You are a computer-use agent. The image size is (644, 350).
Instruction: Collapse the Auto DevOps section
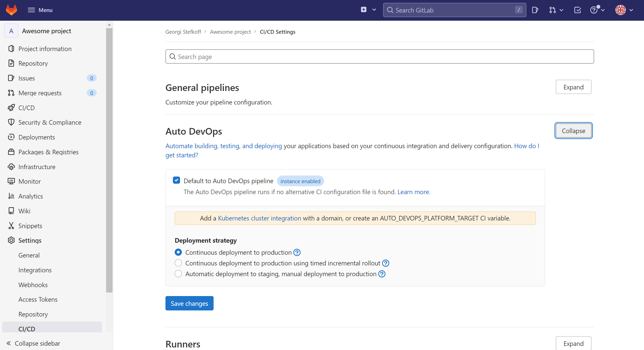[x=573, y=131]
